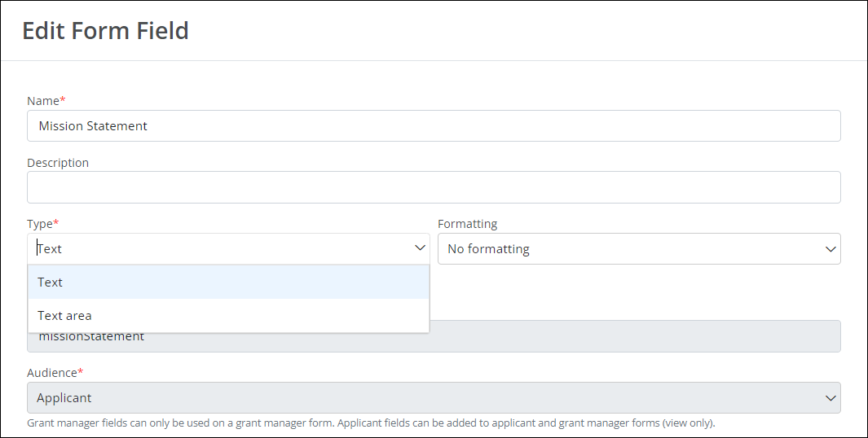Image resolution: width=868 pixels, height=438 pixels.
Task: Focus the empty Description field
Action: coord(434,187)
